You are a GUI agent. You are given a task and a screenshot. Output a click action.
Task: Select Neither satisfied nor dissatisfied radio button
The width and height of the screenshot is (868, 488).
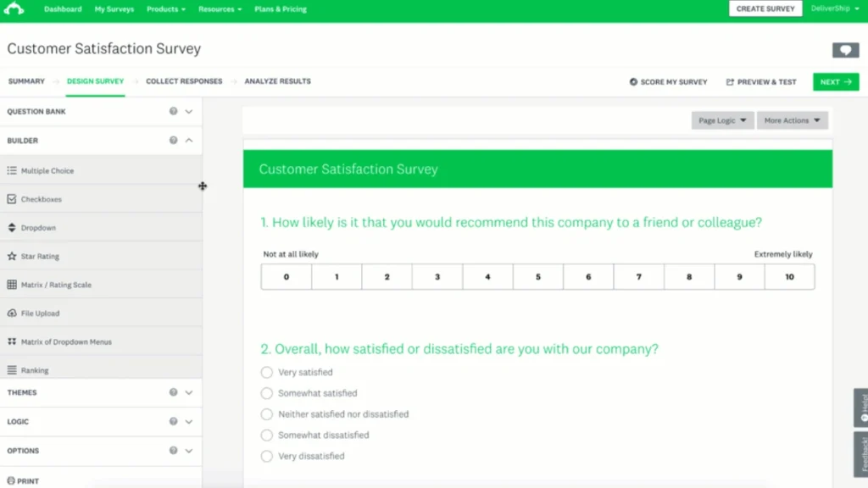point(267,414)
